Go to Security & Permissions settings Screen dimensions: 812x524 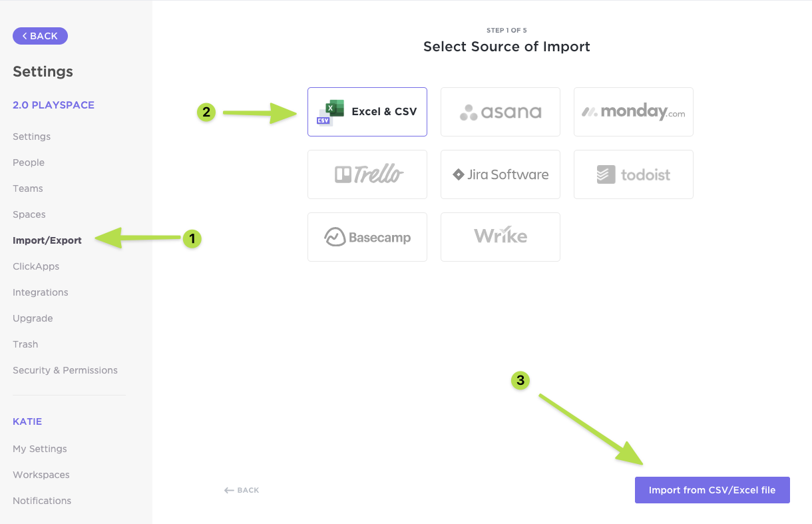point(65,370)
